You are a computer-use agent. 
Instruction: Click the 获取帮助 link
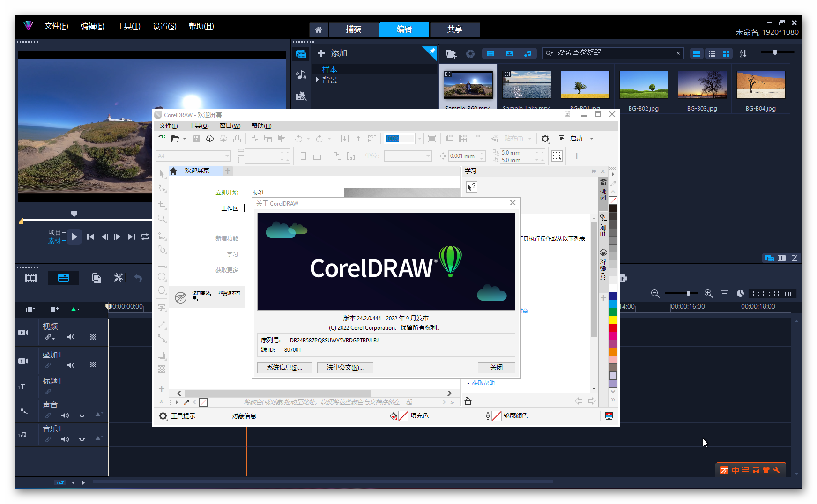tap(483, 383)
